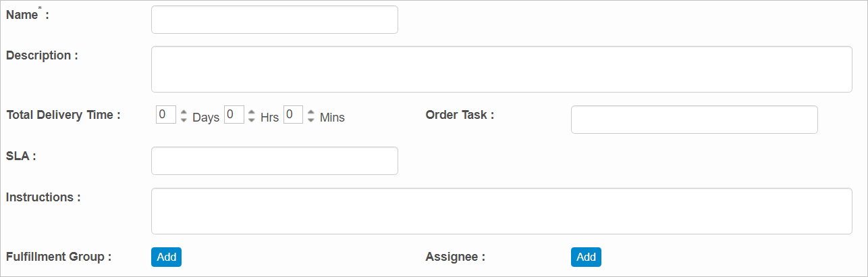Decrease the Mins value with down arrow
Viewport: 868px width, 277px height.
[x=310, y=120]
